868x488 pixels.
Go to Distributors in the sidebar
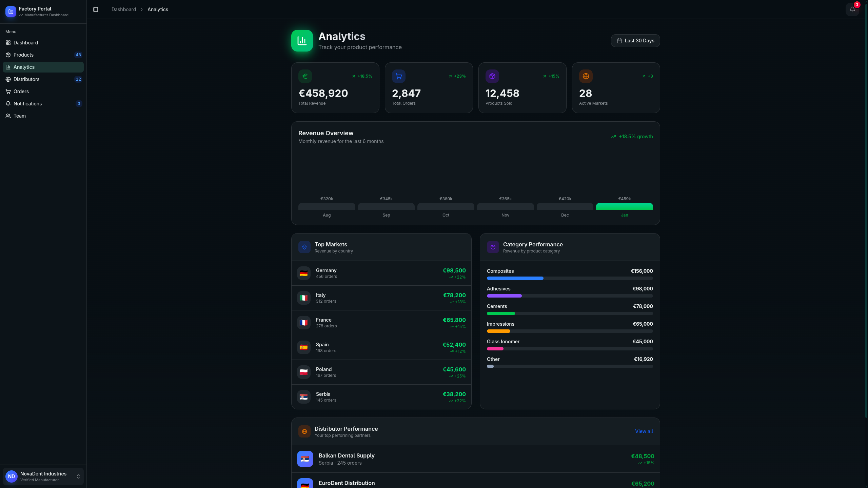26,79
